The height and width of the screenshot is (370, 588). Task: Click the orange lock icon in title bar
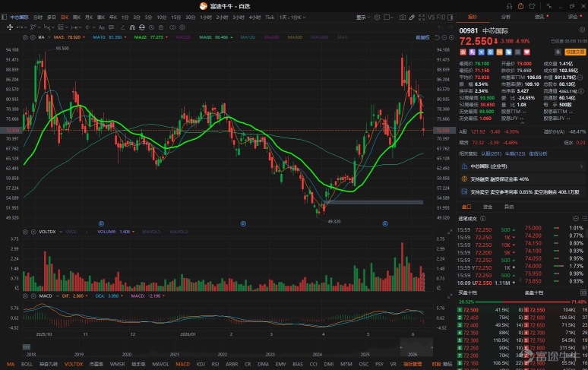click(520, 6)
